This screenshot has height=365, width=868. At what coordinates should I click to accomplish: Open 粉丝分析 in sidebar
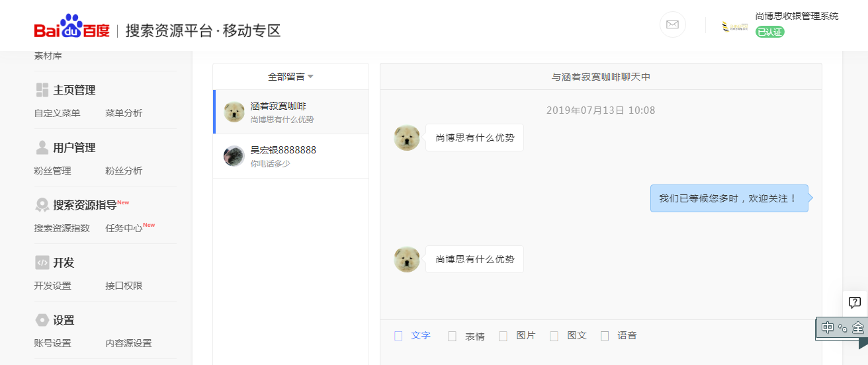124,171
